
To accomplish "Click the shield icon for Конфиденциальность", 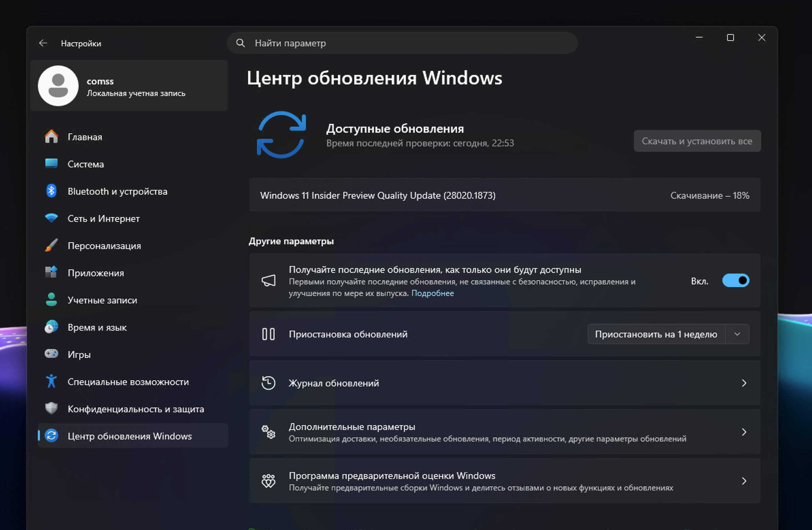I will 51,408.
